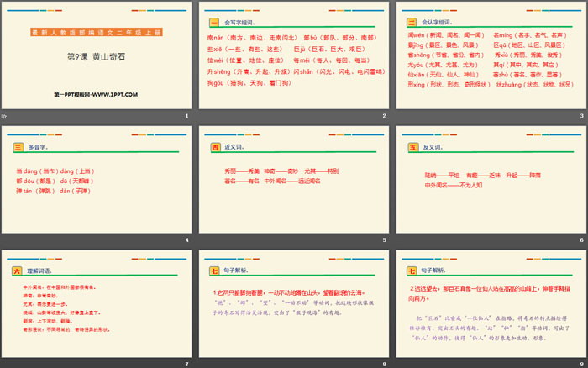The image size is (588, 368).
Task: Select the 反义词 slide thumbnail
Action: coord(490,183)
